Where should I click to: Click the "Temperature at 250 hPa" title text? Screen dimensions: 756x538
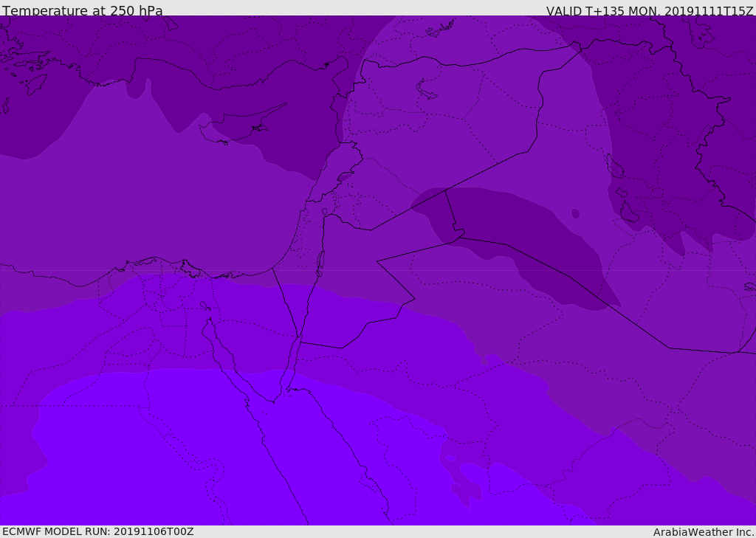click(x=83, y=10)
